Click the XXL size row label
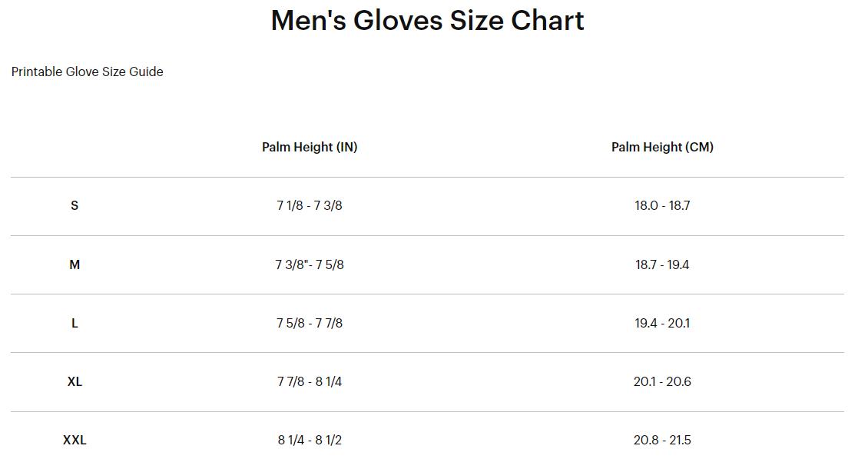The image size is (868, 469). pos(75,441)
